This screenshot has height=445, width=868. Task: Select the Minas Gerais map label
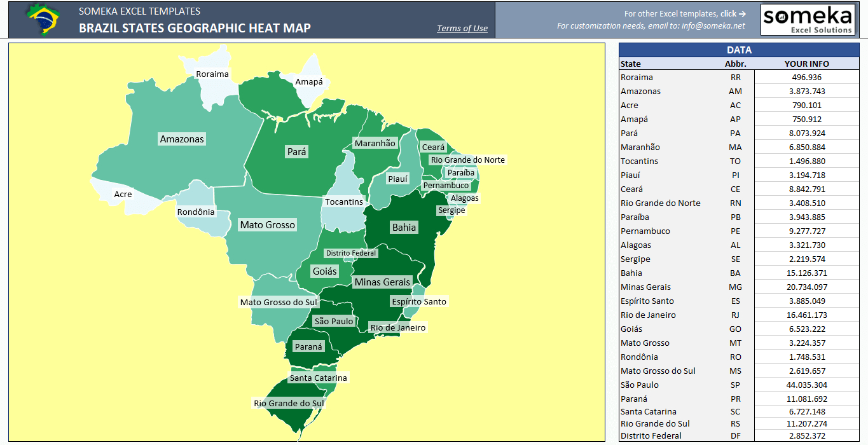tap(382, 282)
